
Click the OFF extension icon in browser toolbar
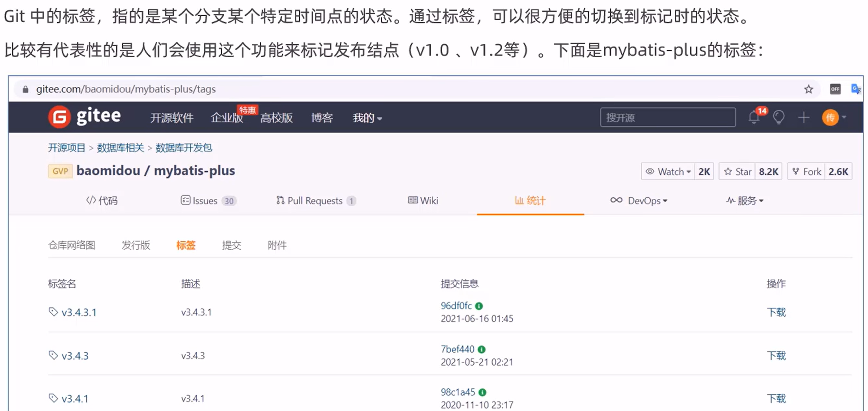click(x=835, y=89)
